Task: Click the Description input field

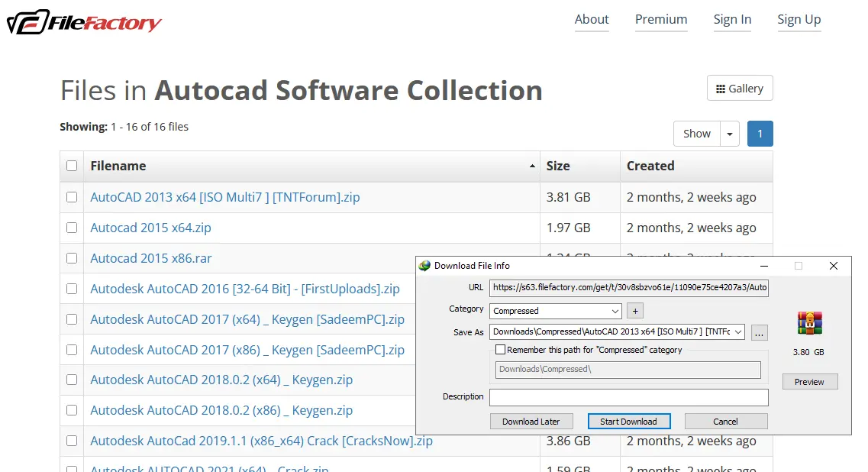Action: click(629, 396)
